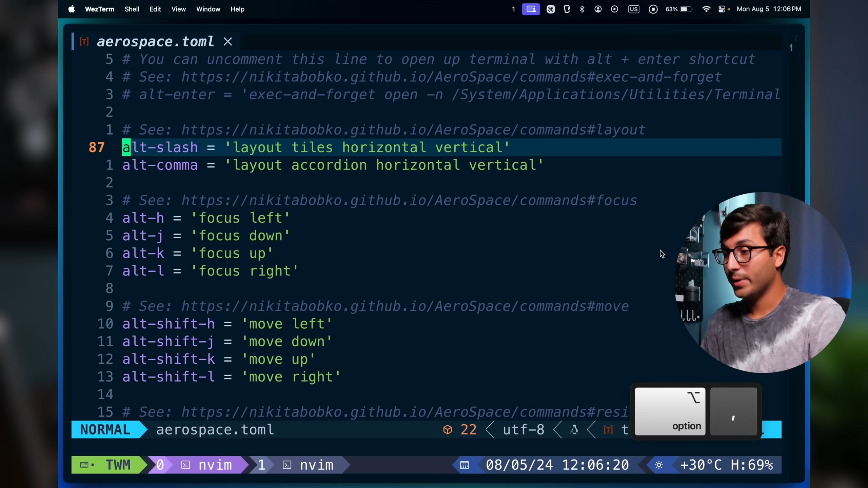Click the screen sharing menu bar icon
This screenshot has height=488, width=868.
531,9
